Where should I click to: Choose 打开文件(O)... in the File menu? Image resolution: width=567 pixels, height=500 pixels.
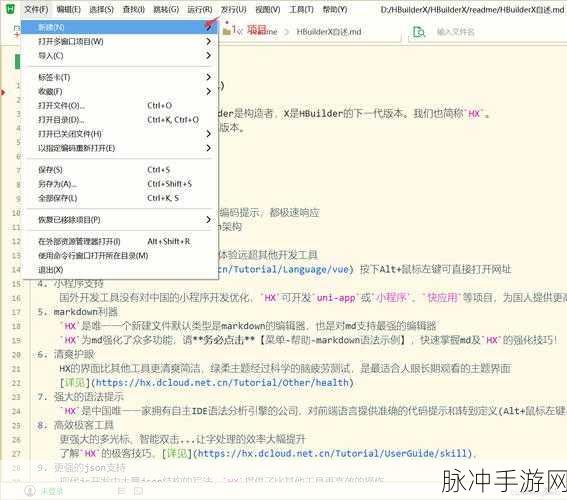click(x=119, y=106)
